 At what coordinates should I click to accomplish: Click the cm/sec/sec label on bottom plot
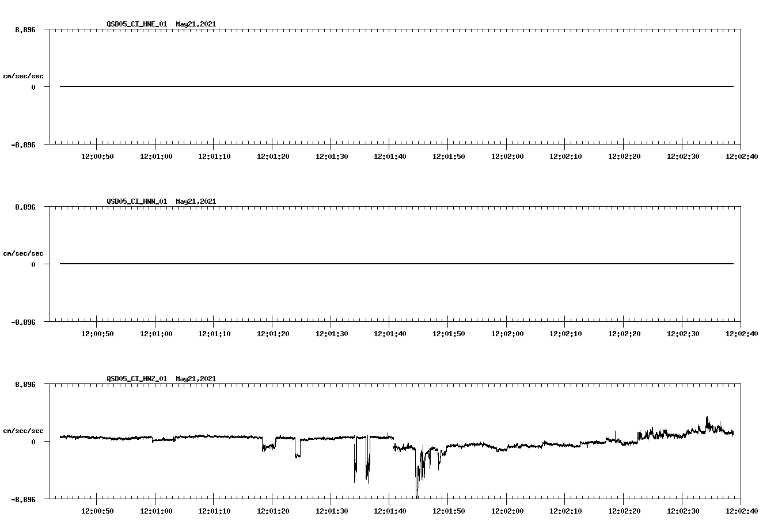[23, 430]
